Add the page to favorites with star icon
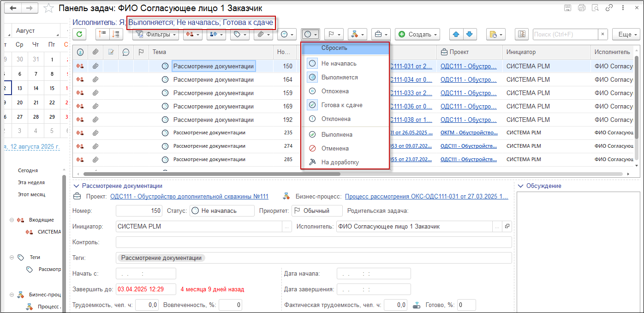 pos(48,8)
